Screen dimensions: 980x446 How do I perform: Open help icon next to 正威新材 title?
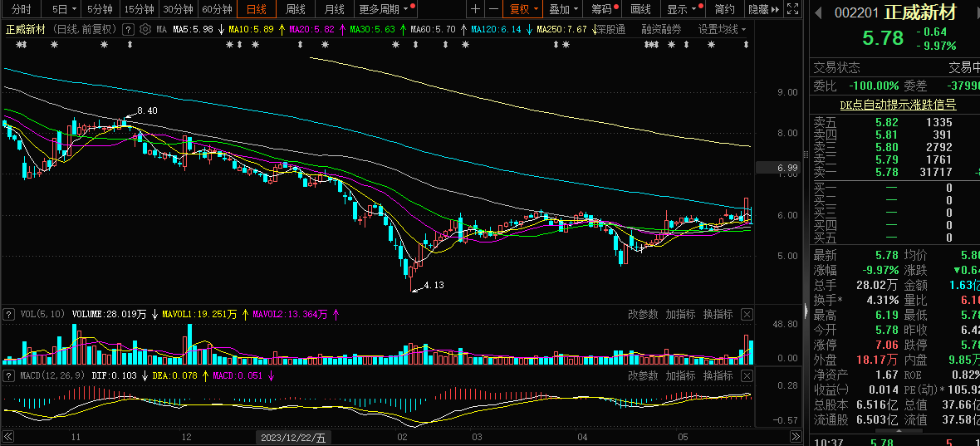[x=129, y=29]
